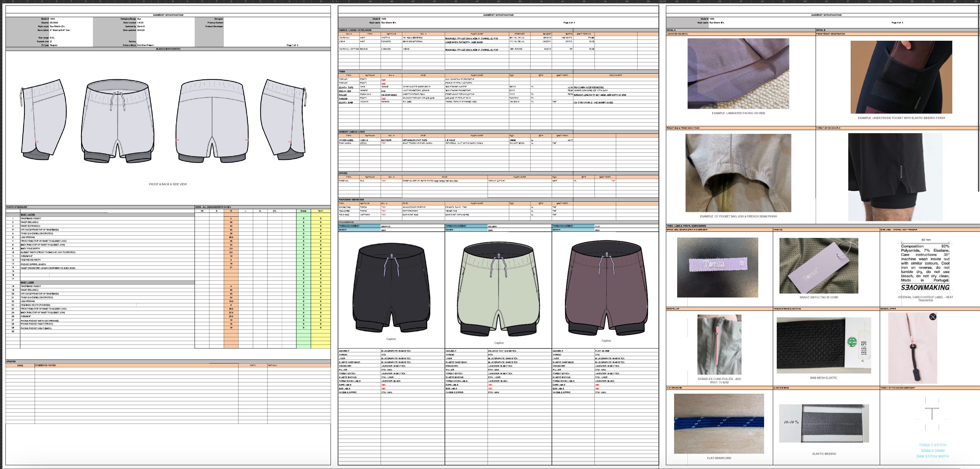The image size is (980, 469).
Task: Select the Flint purple shorts illustration
Action: tap(606, 289)
